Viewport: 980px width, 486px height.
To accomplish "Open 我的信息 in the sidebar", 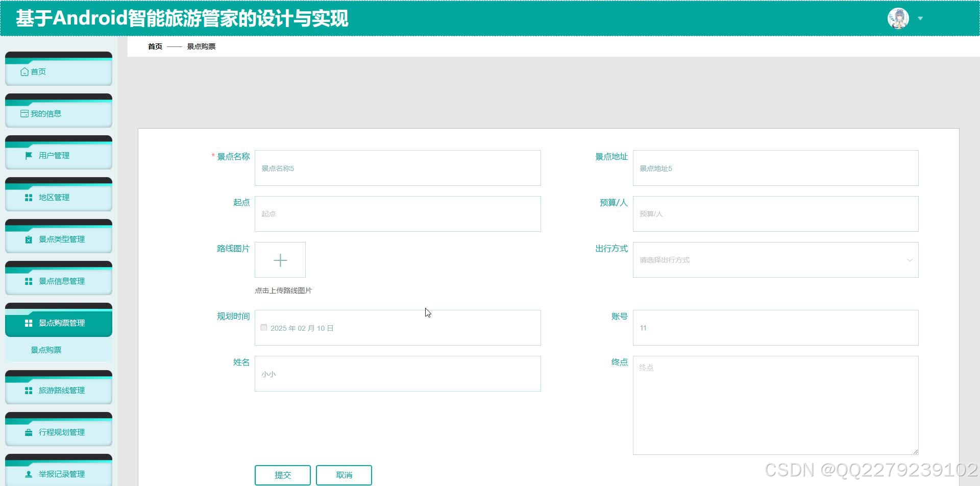I will [x=59, y=111].
